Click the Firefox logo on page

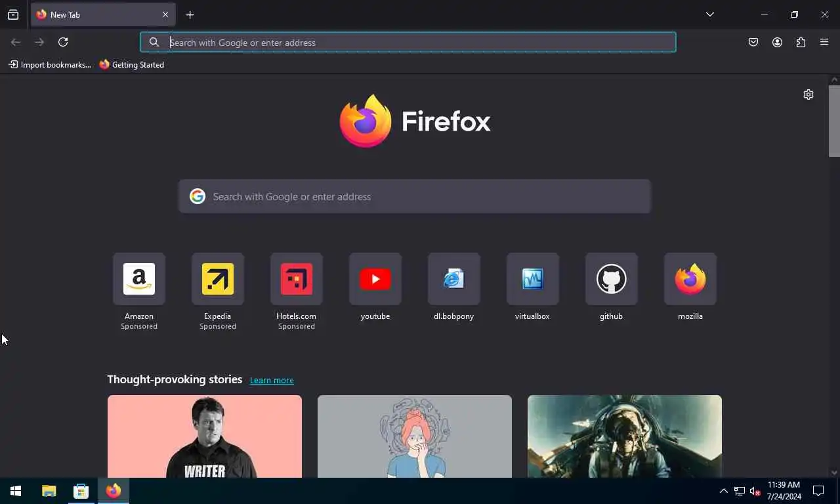click(x=415, y=121)
